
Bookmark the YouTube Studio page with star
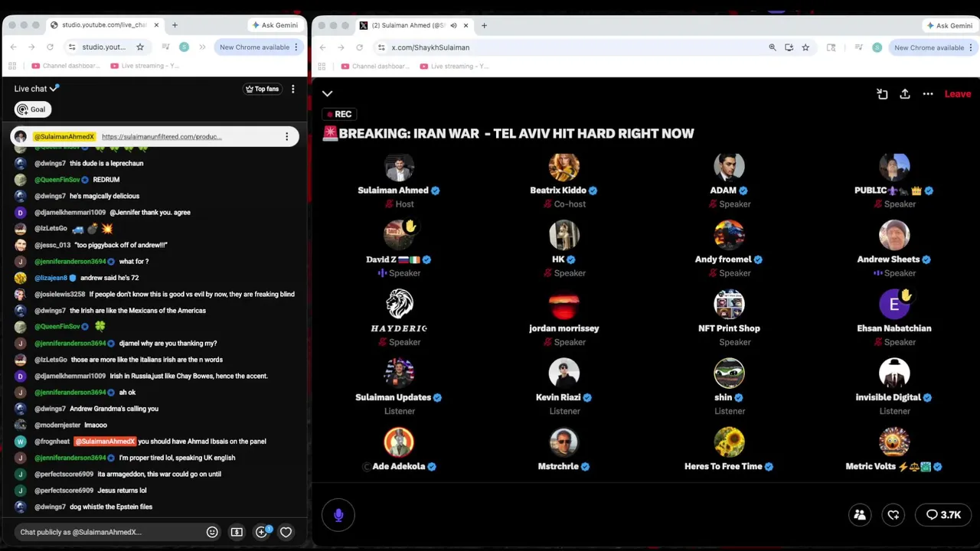(x=140, y=47)
